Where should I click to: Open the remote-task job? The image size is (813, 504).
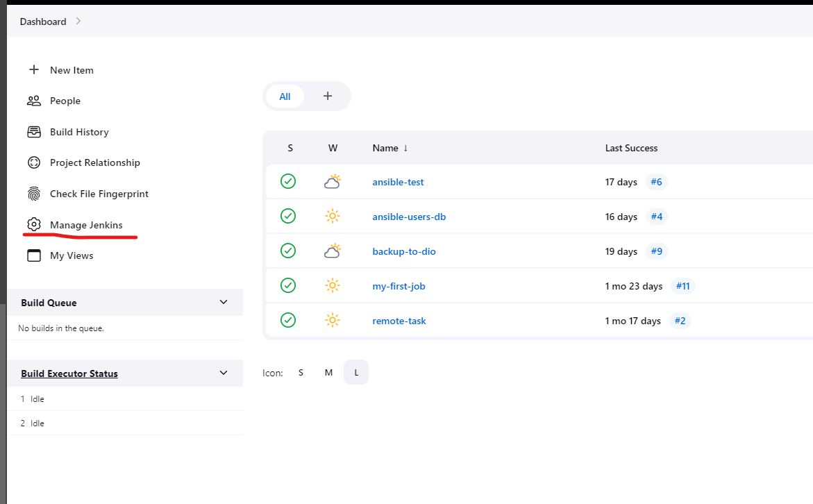pos(399,321)
